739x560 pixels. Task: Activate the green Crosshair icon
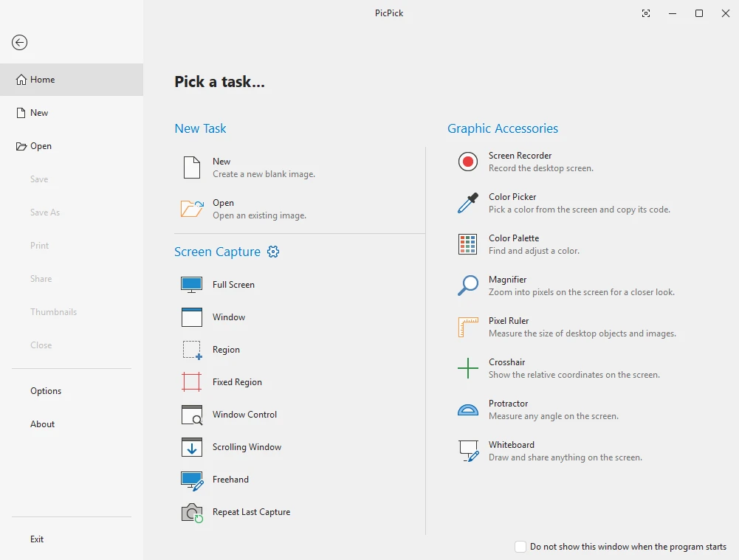click(x=468, y=368)
